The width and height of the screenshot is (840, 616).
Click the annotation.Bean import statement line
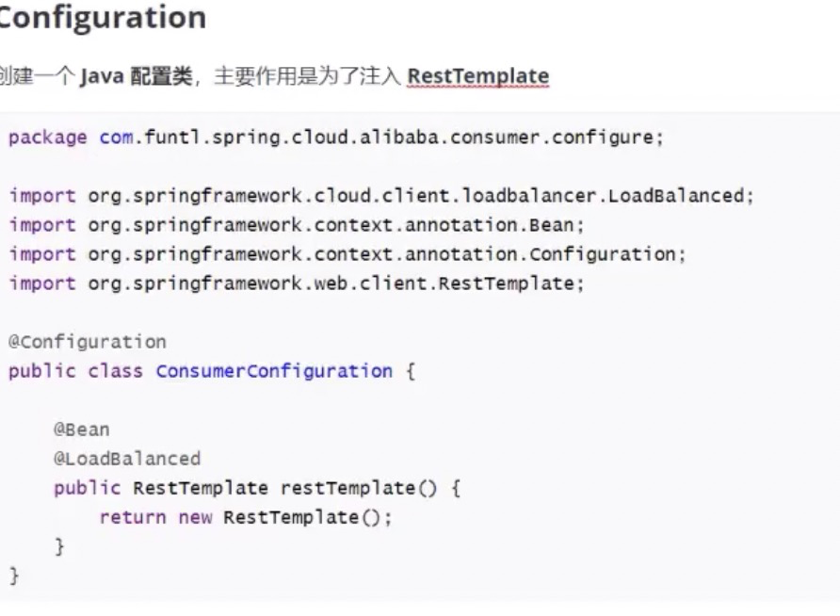[297, 225]
